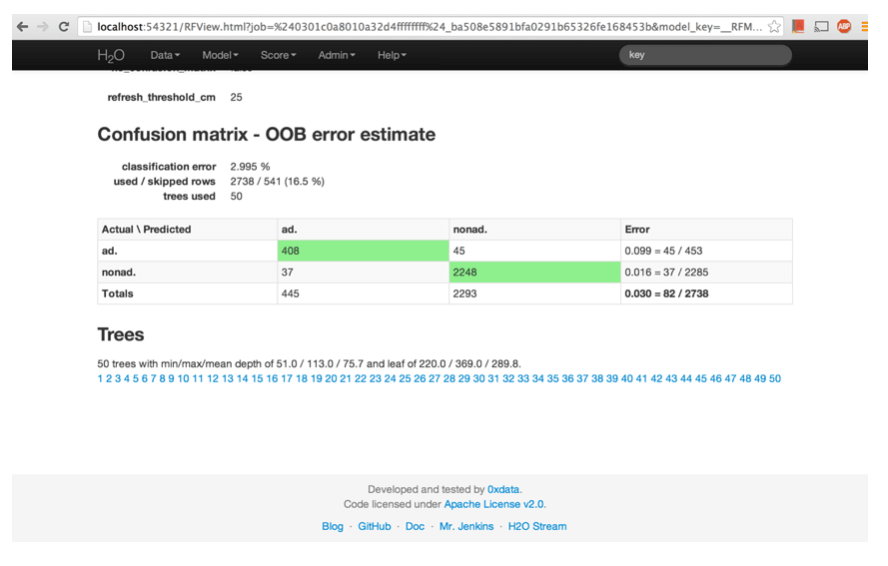Follow the Apache License v2.0 link
The width and height of the screenshot is (888, 566).
tap(495, 505)
